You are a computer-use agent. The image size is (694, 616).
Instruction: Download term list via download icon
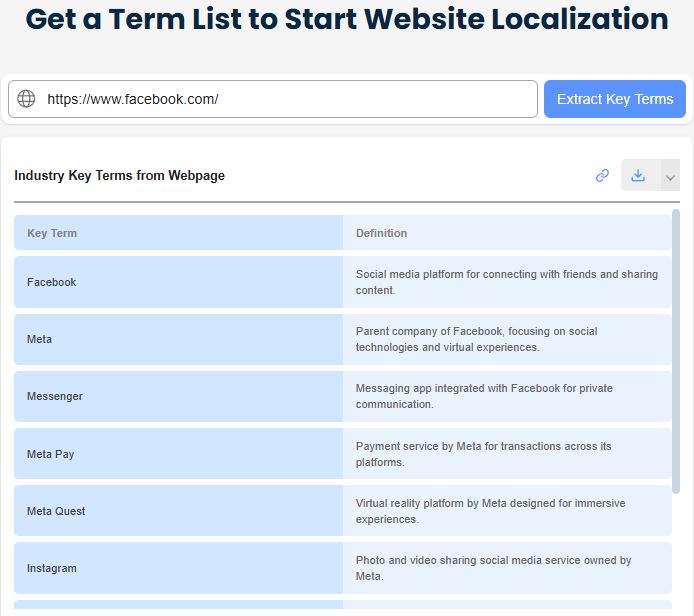(x=638, y=175)
